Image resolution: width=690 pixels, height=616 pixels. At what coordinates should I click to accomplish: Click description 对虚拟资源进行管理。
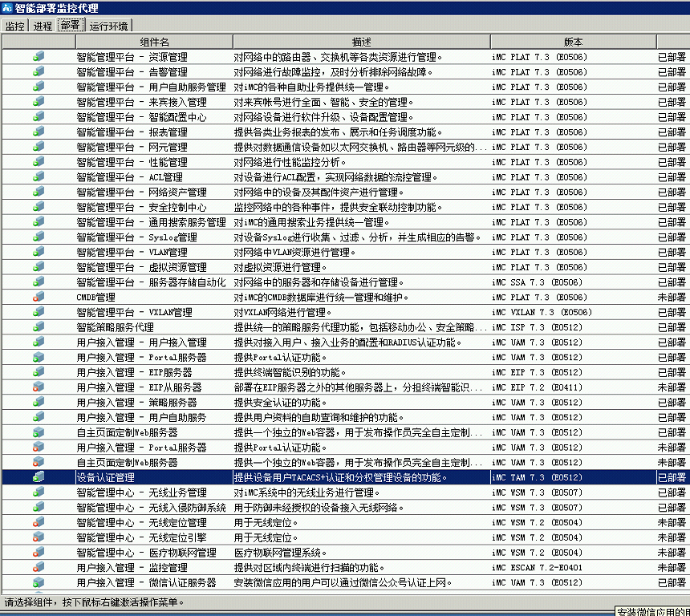pyautogui.click(x=280, y=267)
